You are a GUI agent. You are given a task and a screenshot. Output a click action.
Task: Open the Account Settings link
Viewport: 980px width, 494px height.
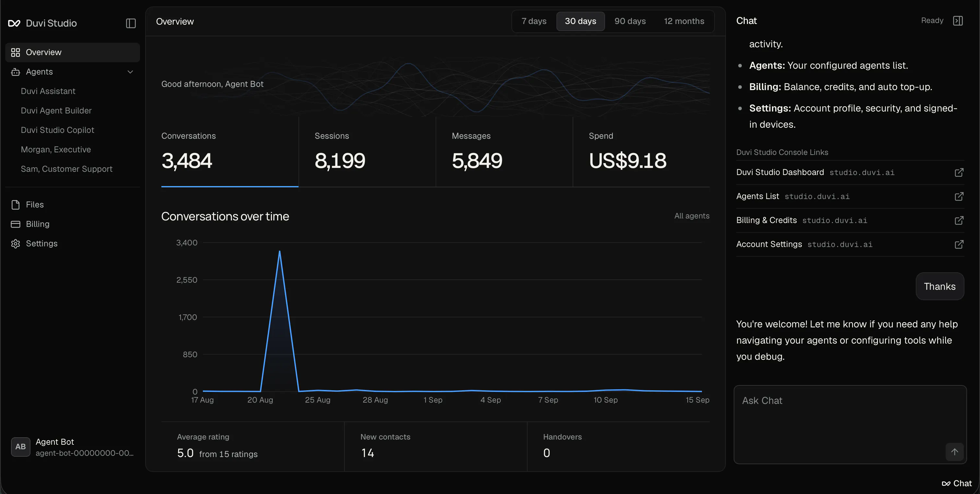tap(850, 244)
